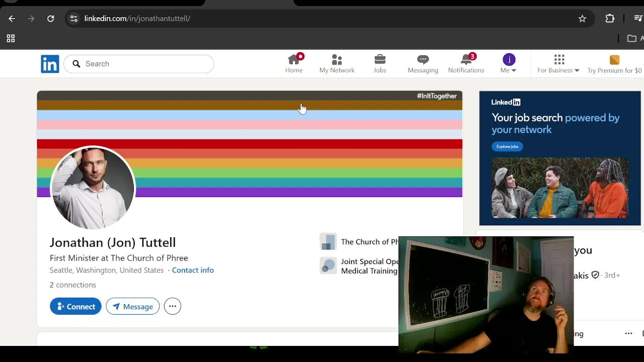
Task: Open the Jobs page
Action: coord(380,64)
